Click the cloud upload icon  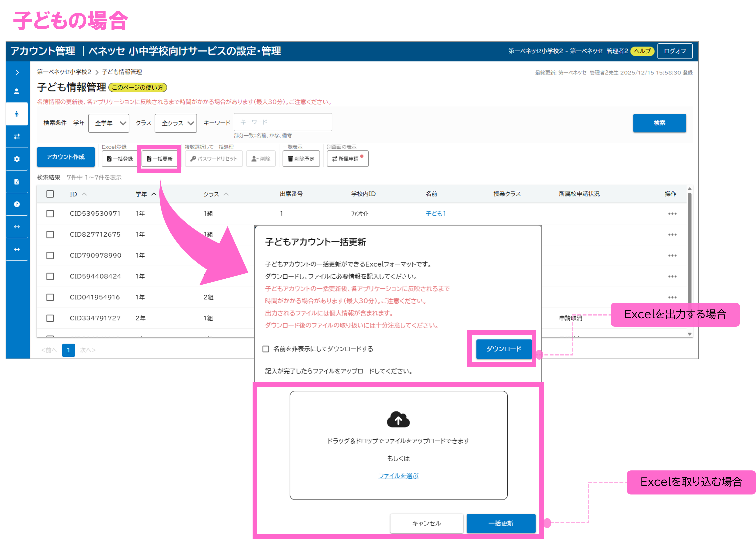(398, 419)
